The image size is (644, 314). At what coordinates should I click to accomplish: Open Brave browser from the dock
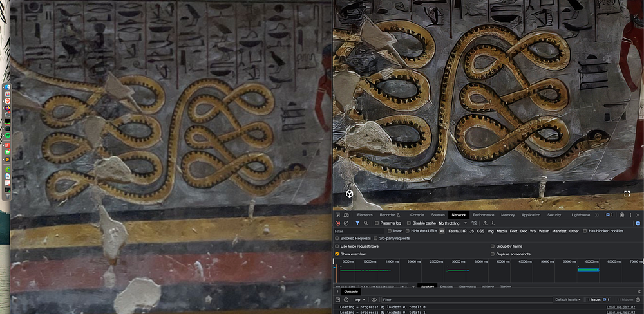point(7,101)
